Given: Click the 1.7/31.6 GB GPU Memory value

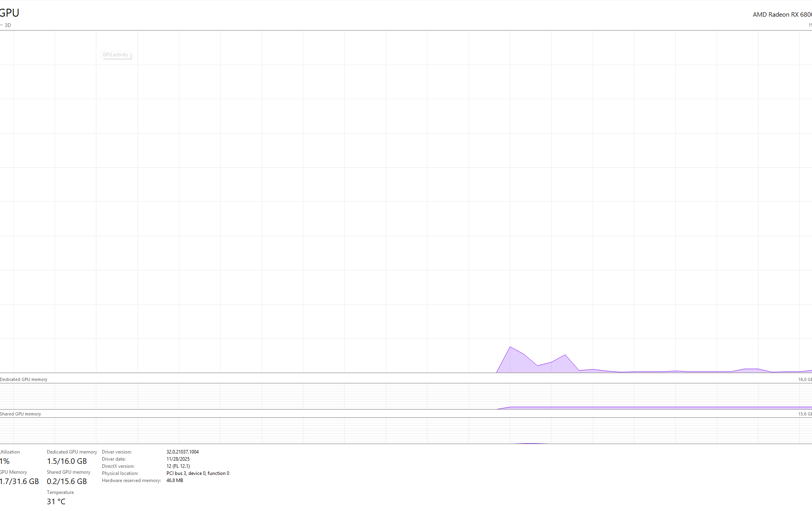Looking at the screenshot, I should (19, 482).
